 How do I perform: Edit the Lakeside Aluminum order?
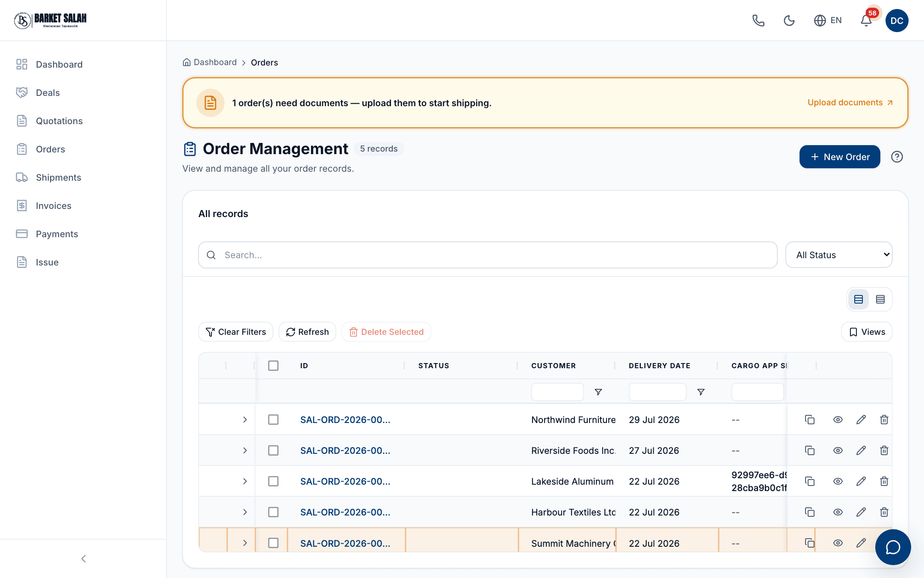(x=861, y=481)
